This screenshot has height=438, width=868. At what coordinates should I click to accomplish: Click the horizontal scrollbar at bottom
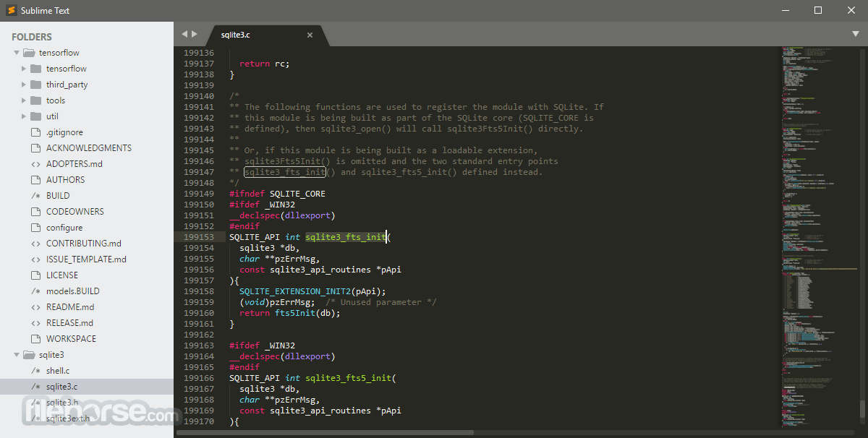coord(325,433)
